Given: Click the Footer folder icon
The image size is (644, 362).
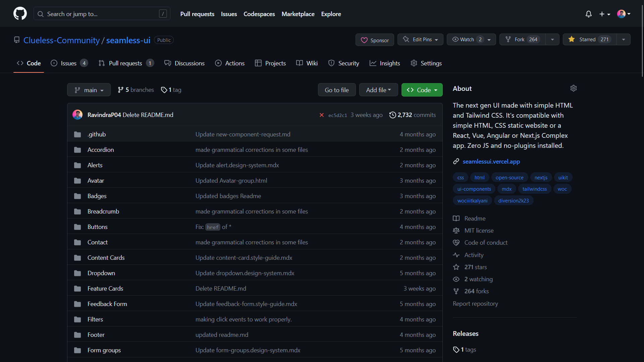Looking at the screenshot, I should tap(77, 335).
